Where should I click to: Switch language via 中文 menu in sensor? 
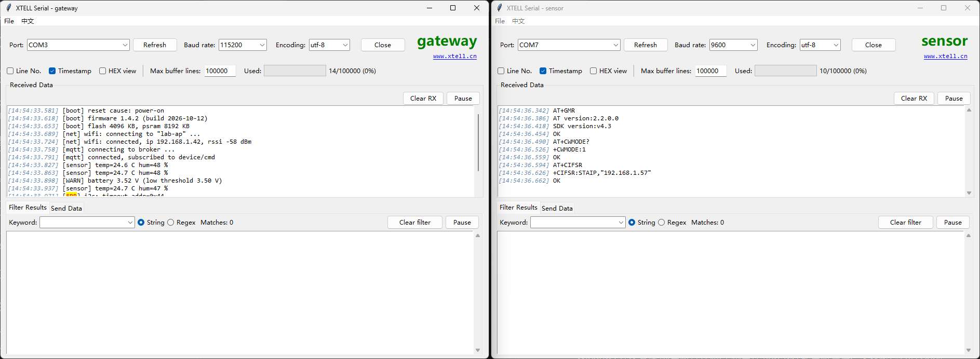pyautogui.click(x=518, y=21)
